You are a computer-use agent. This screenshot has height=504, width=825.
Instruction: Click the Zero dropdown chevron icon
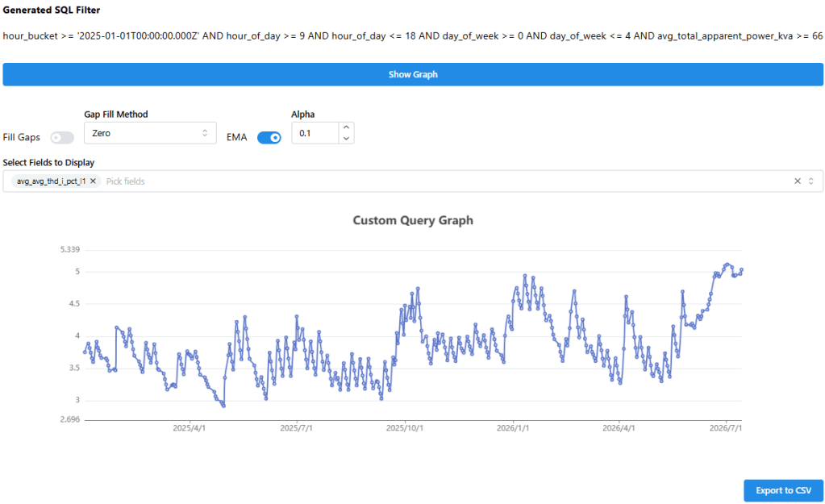pyautogui.click(x=205, y=133)
